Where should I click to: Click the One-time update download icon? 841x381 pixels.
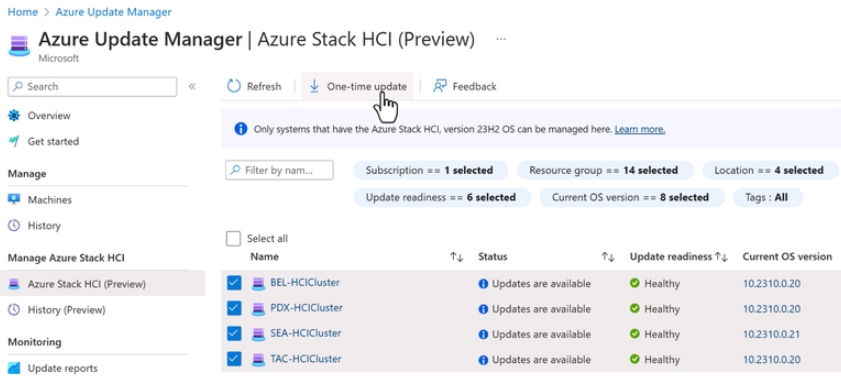click(x=314, y=86)
